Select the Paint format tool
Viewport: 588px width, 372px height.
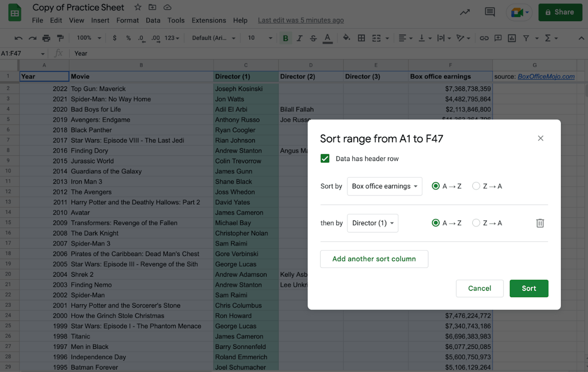point(60,38)
